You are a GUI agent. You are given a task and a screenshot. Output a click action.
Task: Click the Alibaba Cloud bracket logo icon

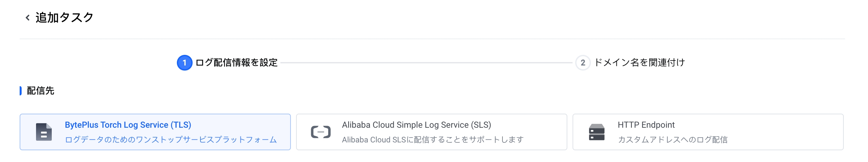click(x=320, y=132)
